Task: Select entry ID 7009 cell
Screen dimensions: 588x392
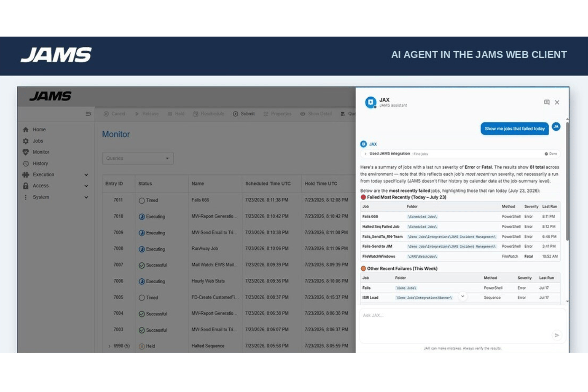Action: pos(118,233)
